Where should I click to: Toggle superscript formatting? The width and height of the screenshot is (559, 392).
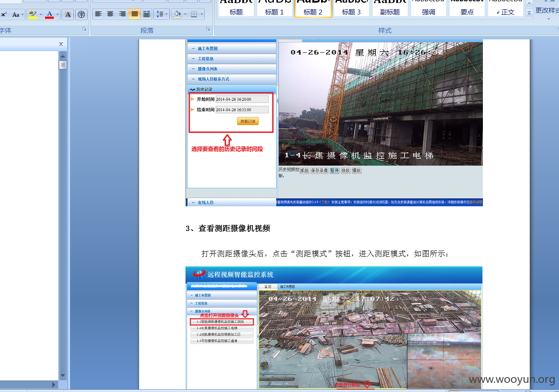[x=3, y=14]
